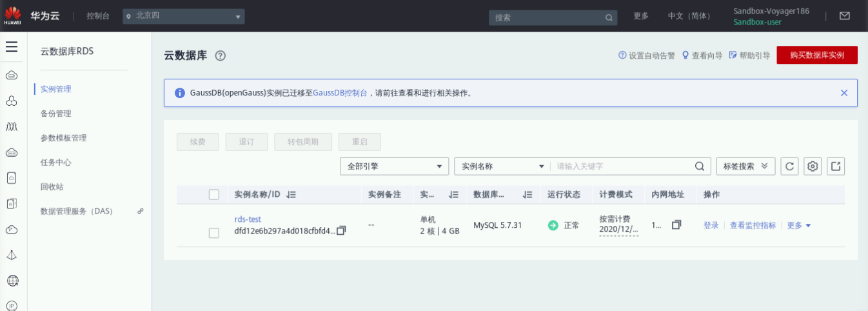Open the 更多 menu in top bar
This screenshot has height=311, width=868.
click(x=641, y=16)
